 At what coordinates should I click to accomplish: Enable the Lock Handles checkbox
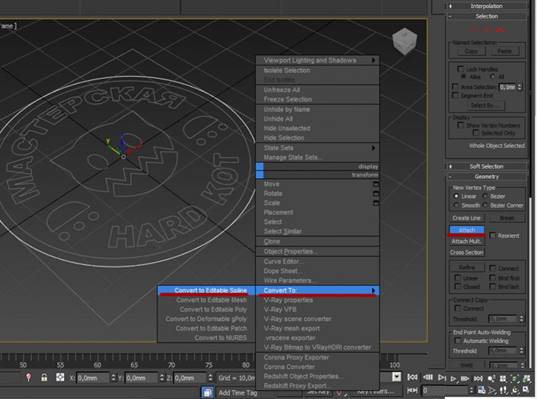point(460,68)
